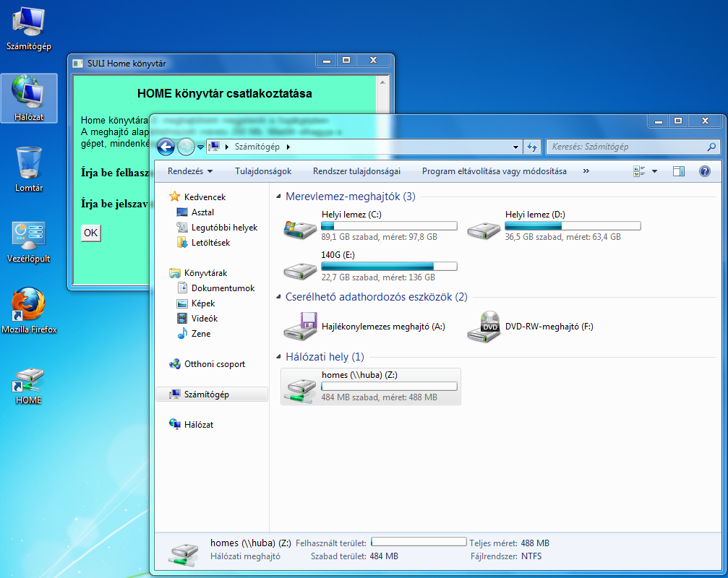Viewport: 728px width, 578px height.
Task: Click in the Keresés: Számítógép search field
Action: pyautogui.click(x=625, y=147)
